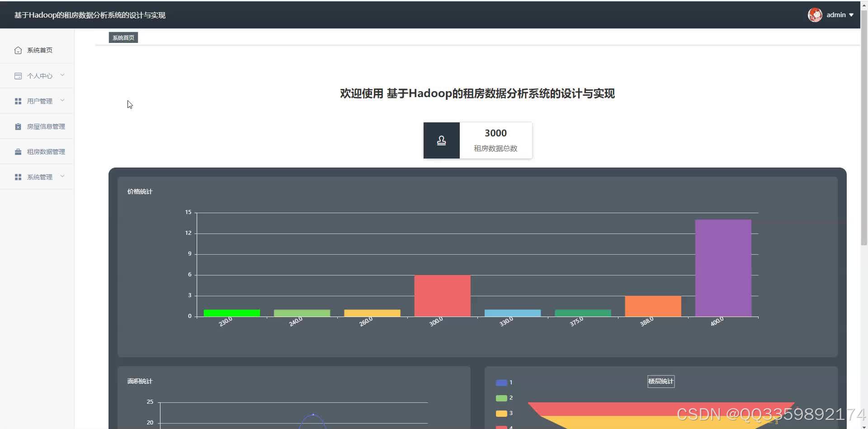The width and height of the screenshot is (868, 429).
Task: Click the purple 400.0 price bar
Action: point(723,268)
